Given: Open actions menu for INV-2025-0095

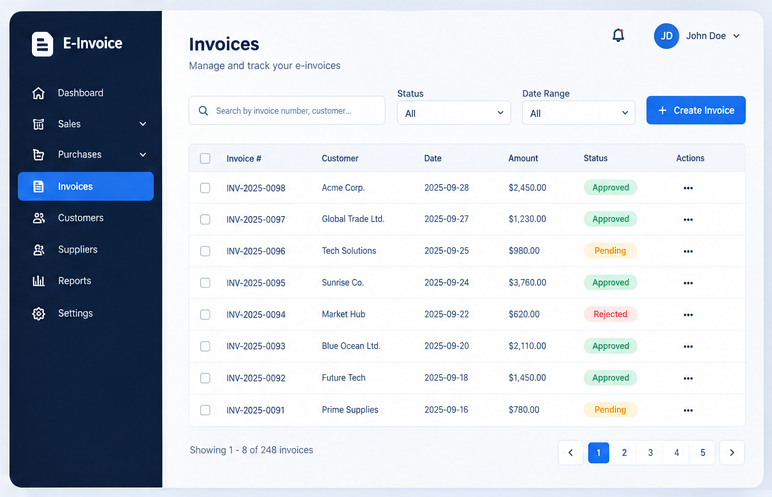Looking at the screenshot, I should (688, 283).
